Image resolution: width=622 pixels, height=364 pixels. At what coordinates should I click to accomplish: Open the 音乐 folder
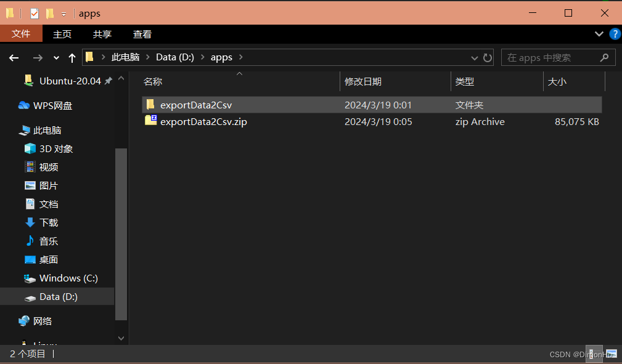(49, 241)
